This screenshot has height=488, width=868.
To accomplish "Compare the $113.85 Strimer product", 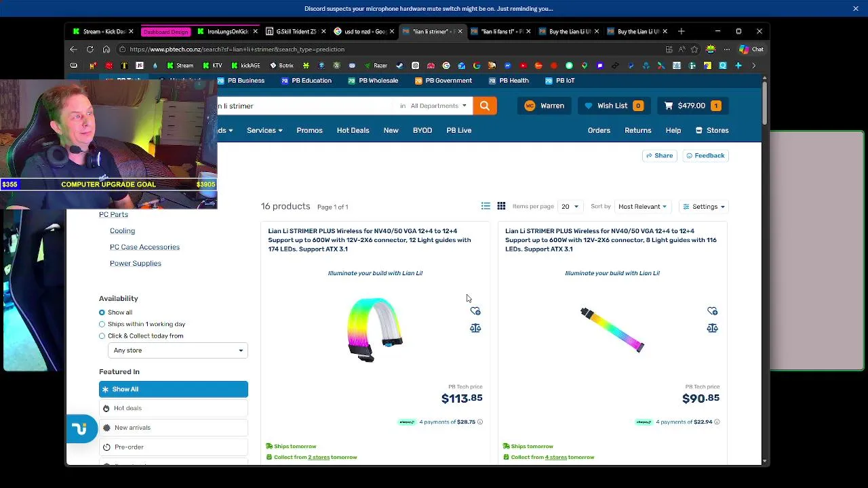I will tap(475, 328).
